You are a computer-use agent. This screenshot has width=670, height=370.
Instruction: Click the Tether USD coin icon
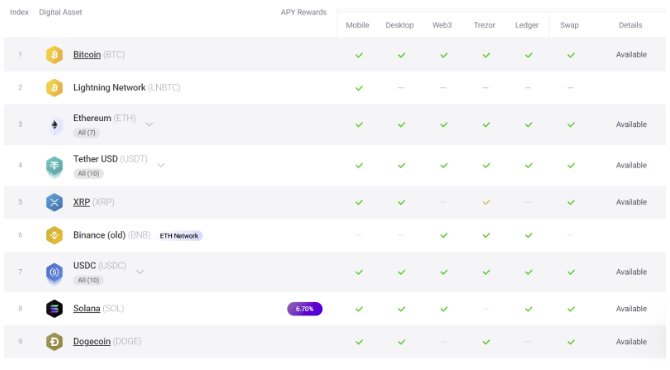pyautogui.click(x=54, y=166)
